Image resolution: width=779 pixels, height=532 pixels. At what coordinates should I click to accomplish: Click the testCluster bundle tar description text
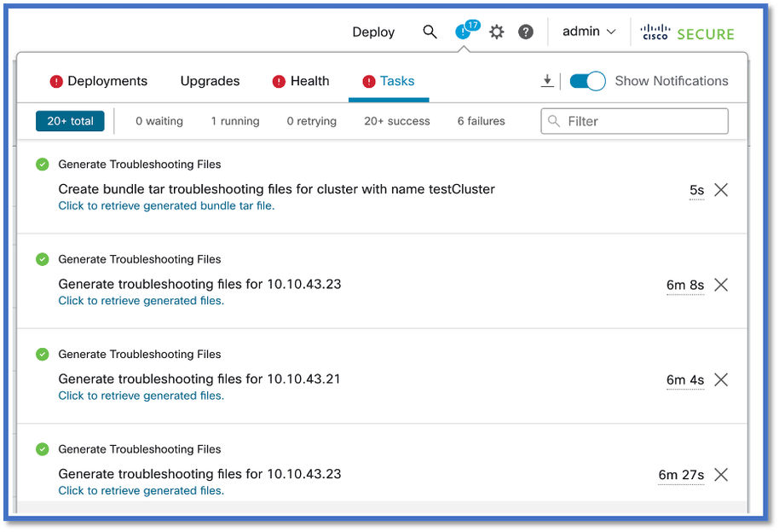point(277,189)
